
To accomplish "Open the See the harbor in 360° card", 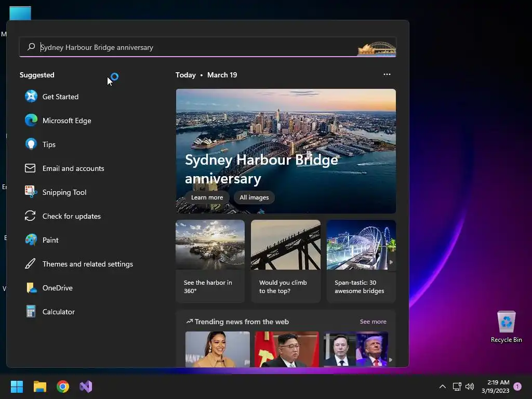I will 210,261.
